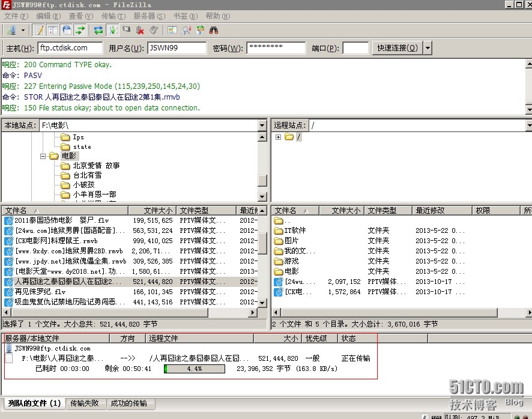This screenshot has height=419, width=532.
Task: Open the 服务器(S) menu
Action: pos(150,16)
